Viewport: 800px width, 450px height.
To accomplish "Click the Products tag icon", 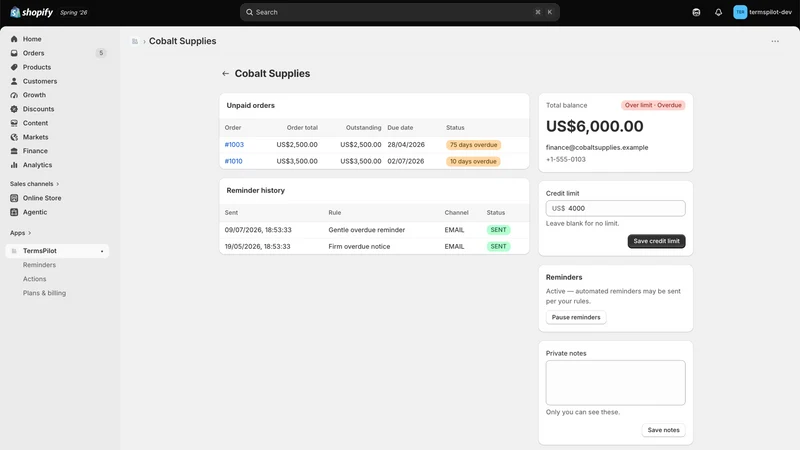I will 14,67.
